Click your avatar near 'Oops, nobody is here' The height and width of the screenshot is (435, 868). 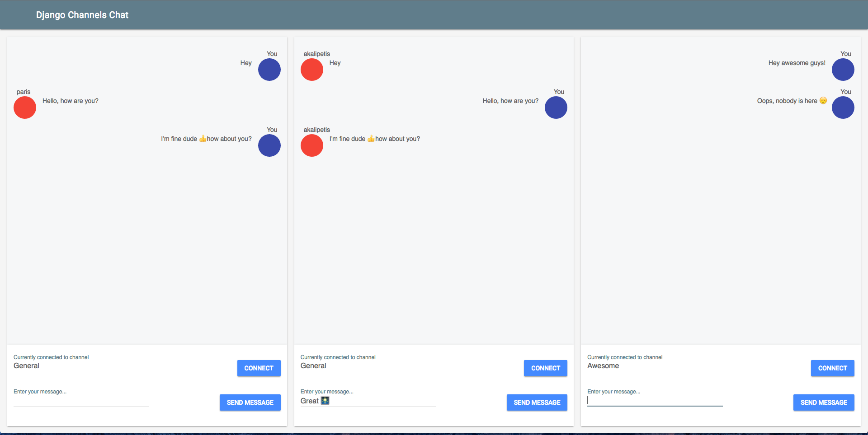coord(843,108)
